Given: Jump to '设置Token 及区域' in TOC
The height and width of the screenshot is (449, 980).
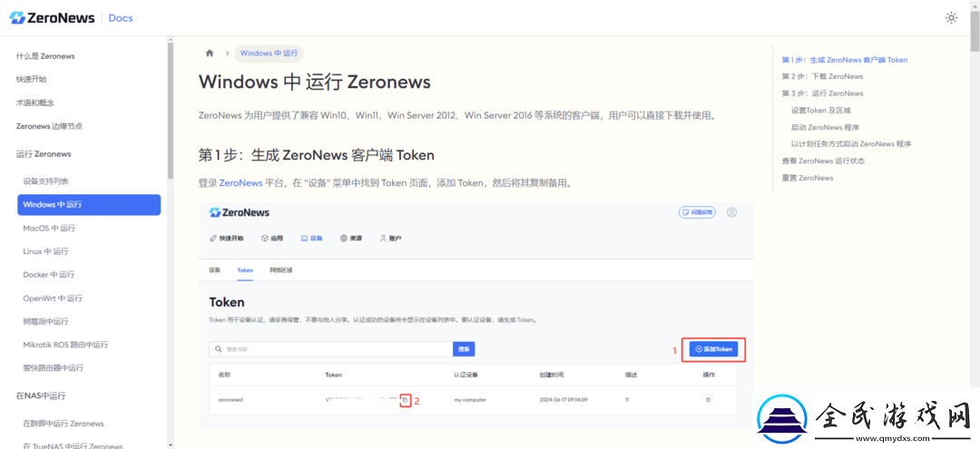Looking at the screenshot, I should click(x=820, y=110).
